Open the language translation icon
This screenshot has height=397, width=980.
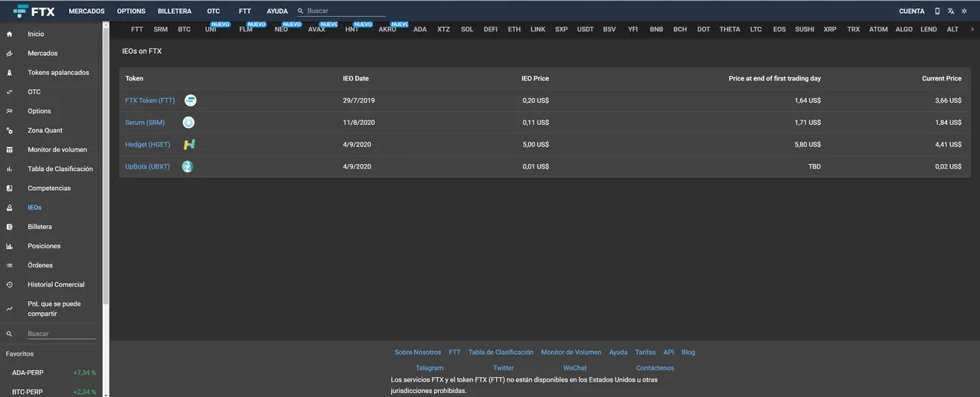[x=950, y=11]
